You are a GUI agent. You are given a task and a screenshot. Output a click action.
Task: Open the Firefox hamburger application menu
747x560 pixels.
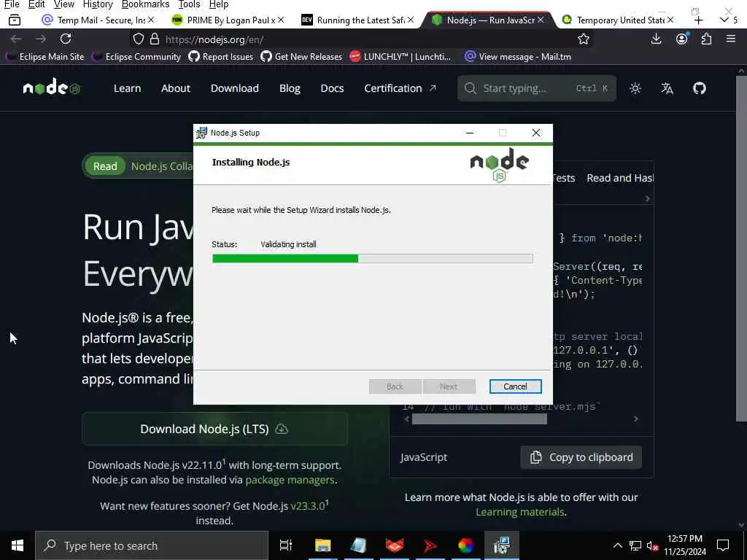(x=731, y=39)
